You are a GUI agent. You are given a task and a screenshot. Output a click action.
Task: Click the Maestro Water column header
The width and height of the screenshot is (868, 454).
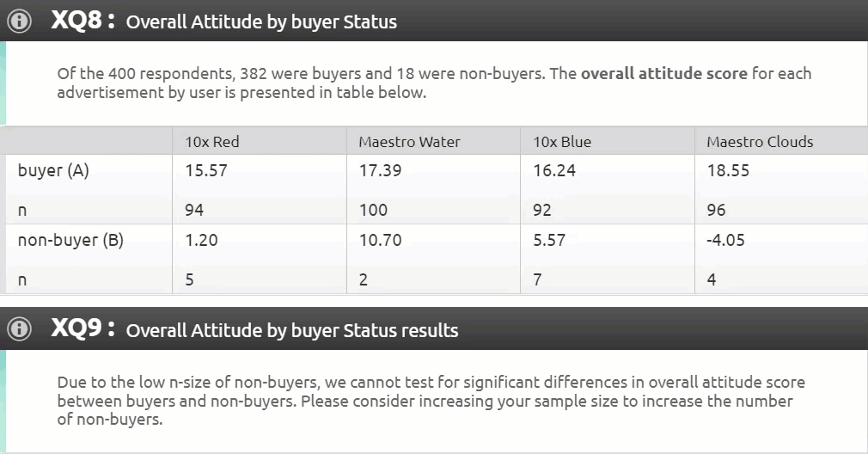click(x=409, y=142)
